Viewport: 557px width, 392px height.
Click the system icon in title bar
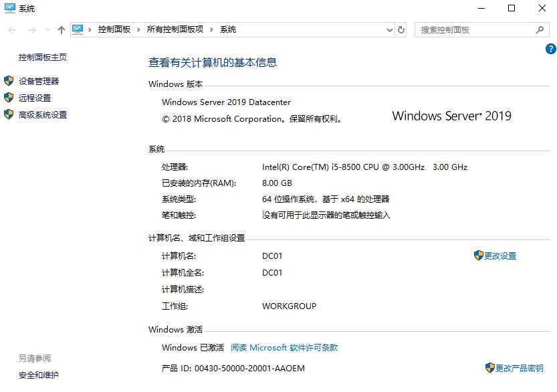coord(10,8)
